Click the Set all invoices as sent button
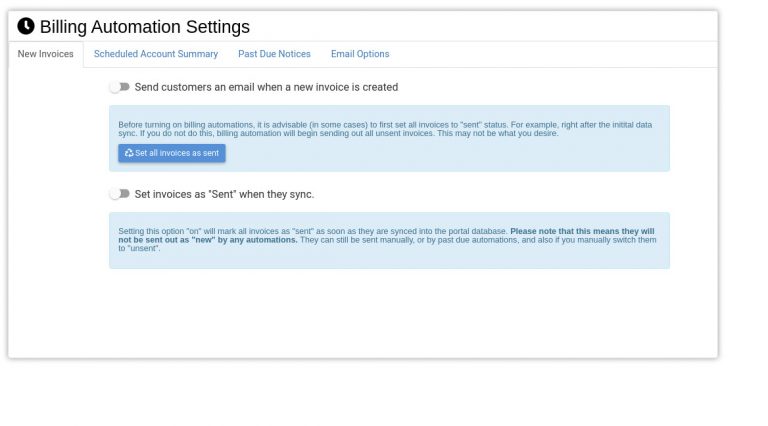The width and height of the screenshot is (768, 426). [172, 153]
